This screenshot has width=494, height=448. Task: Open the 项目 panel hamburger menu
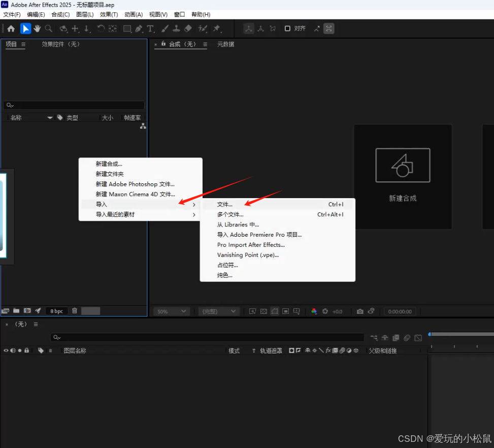point(23,45)
